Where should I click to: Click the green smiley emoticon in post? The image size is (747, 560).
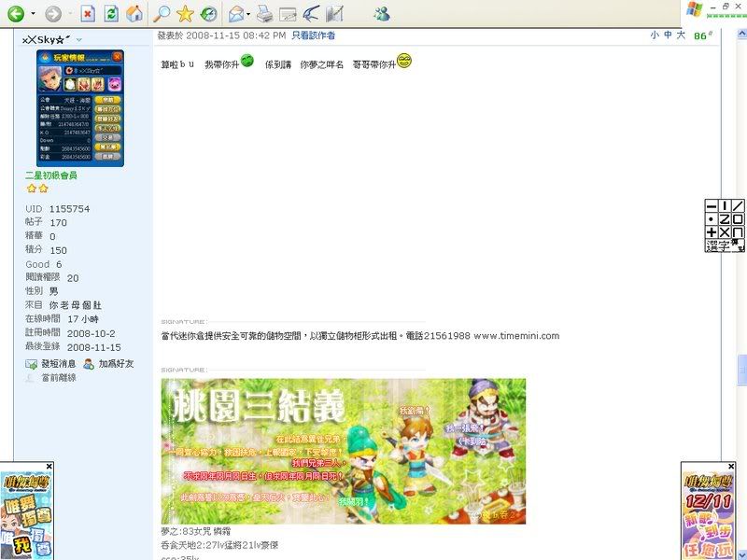247,61
